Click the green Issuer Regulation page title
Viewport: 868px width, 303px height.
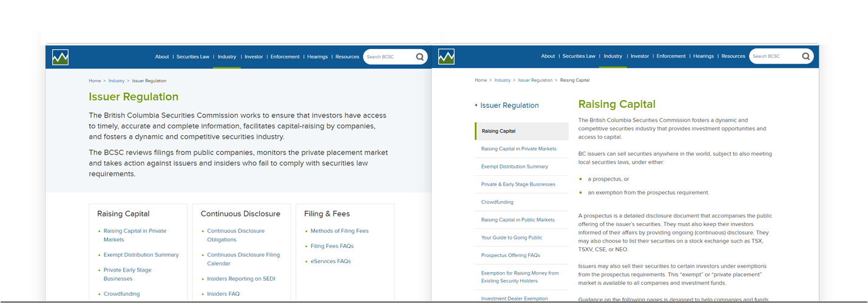(134, 97)
